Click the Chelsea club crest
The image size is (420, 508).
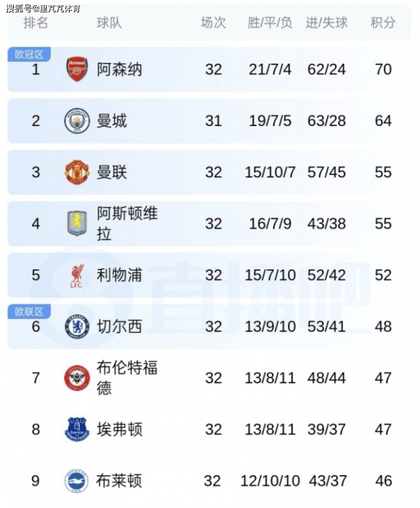point(77,326)
